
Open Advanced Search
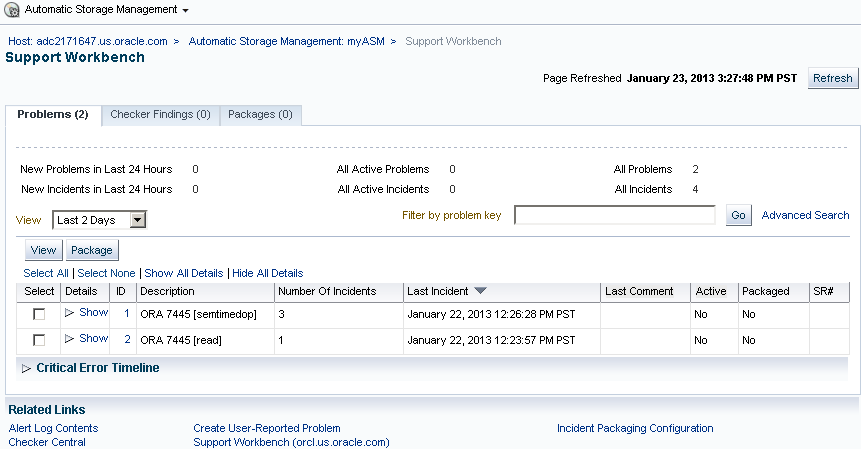click(x=806, y=215)
